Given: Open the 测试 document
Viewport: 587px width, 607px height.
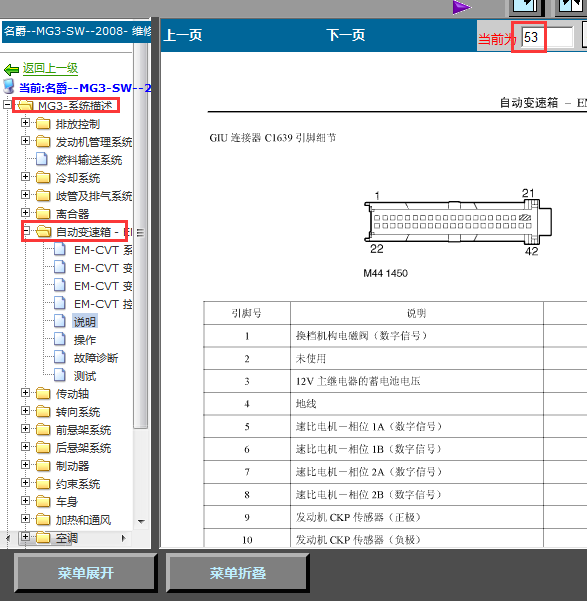Looking at the screenshot, I should tap(85, 376).
